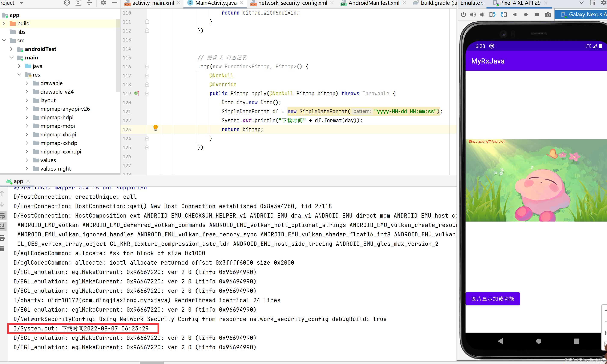Clear console with trash icon
607x364 pixels.
point(2,248)
